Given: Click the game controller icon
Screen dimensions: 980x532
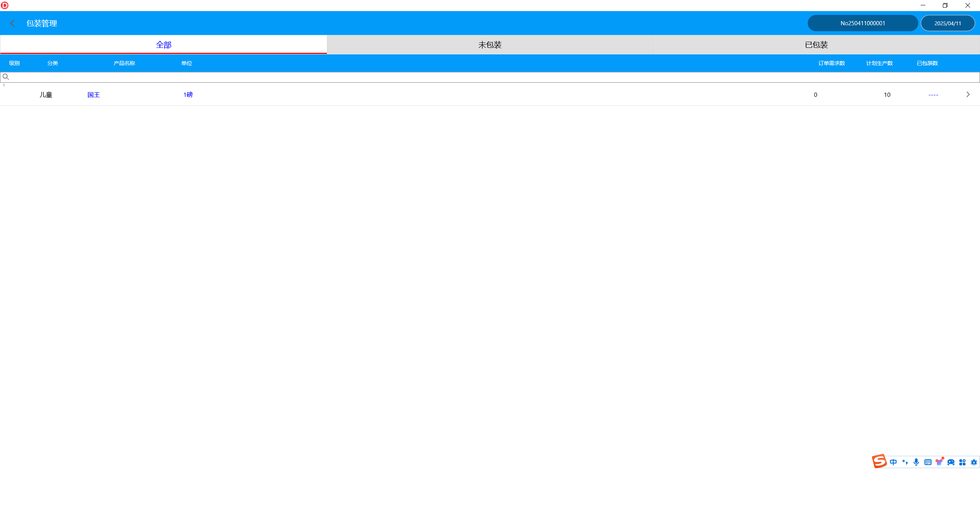Looking at the screenshot, I should [x=951, y=462].
